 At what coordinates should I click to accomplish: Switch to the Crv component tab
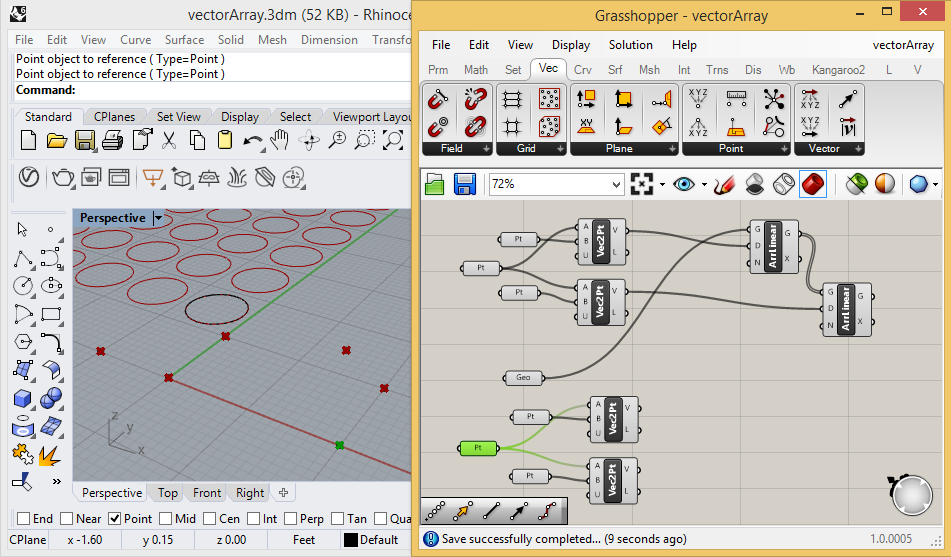click(x=583, y=70)
